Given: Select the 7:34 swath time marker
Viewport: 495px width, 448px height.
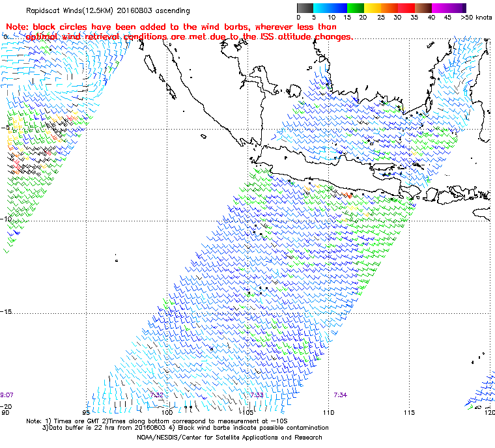Looking at the screenshot, I should point(340,395).
